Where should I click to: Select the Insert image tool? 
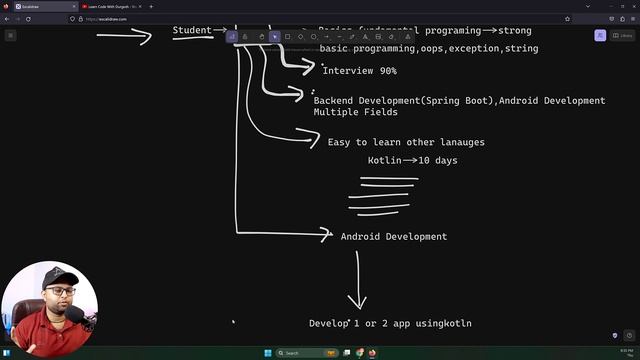tap(378, 37)
